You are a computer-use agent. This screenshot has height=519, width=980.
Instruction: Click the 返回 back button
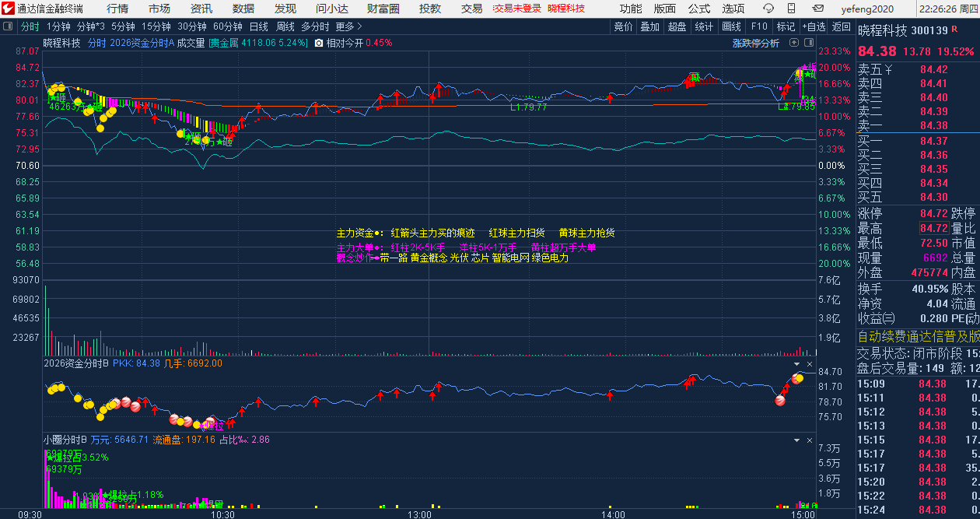click(842, 26)
